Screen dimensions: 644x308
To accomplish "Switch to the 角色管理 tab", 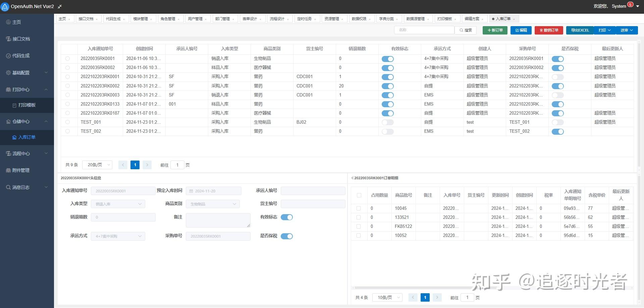I will click(x=168, y=18).
